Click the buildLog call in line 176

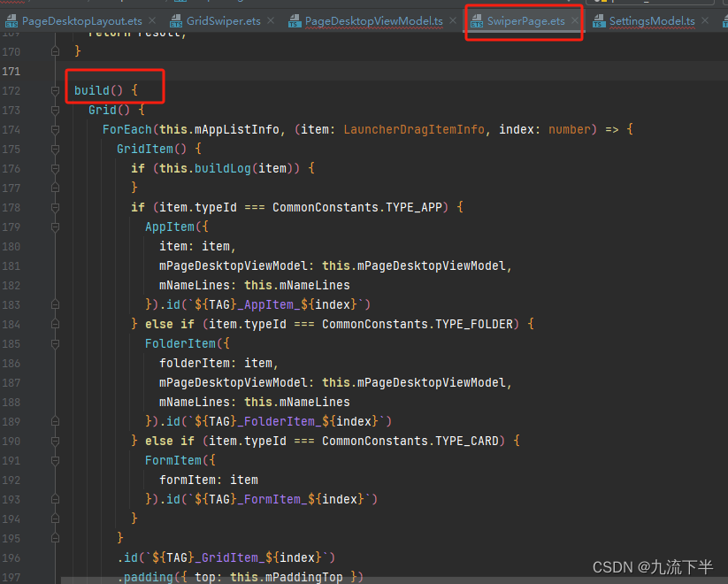pos(223,168)
